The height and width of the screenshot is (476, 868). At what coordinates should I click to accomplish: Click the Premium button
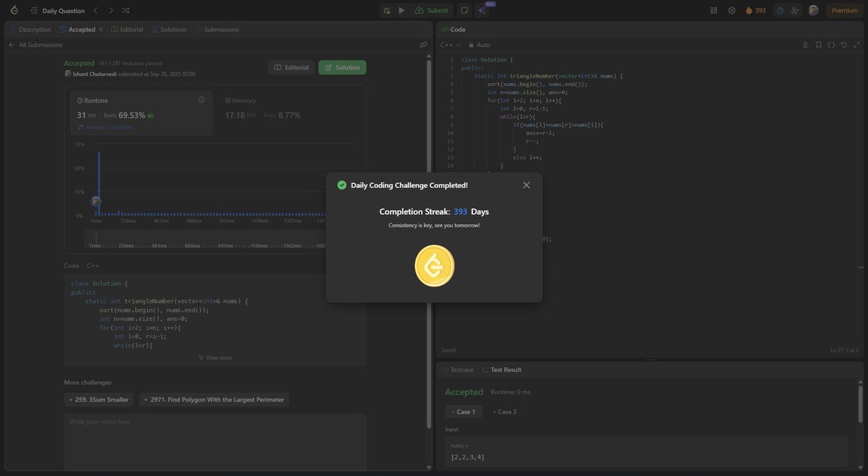tap(844, 10)
